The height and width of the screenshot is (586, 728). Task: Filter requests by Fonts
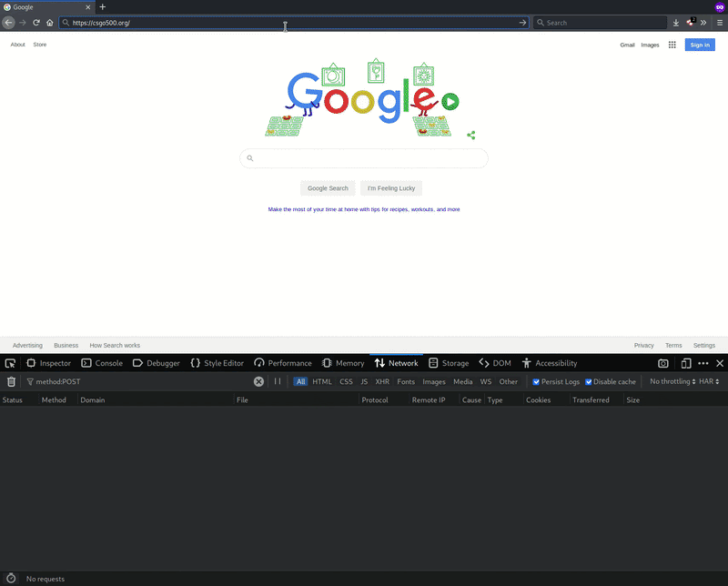coord(406,381)
